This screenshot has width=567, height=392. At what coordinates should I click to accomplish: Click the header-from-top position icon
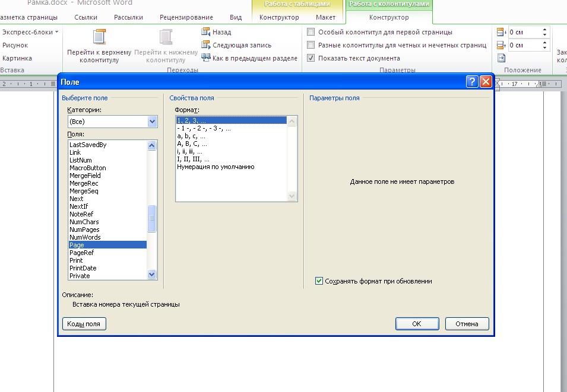click(501, 32)
